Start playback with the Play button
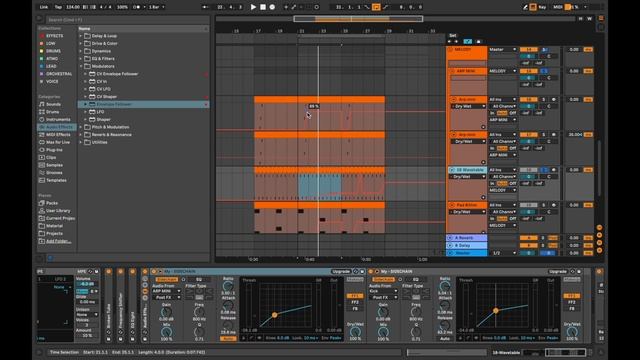 [x=253, y=7]
